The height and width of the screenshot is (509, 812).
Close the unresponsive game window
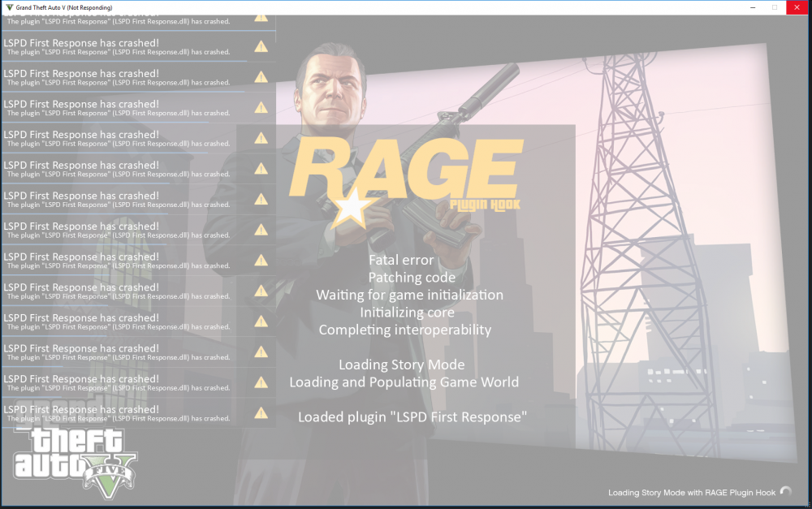[x=797, y=7]
